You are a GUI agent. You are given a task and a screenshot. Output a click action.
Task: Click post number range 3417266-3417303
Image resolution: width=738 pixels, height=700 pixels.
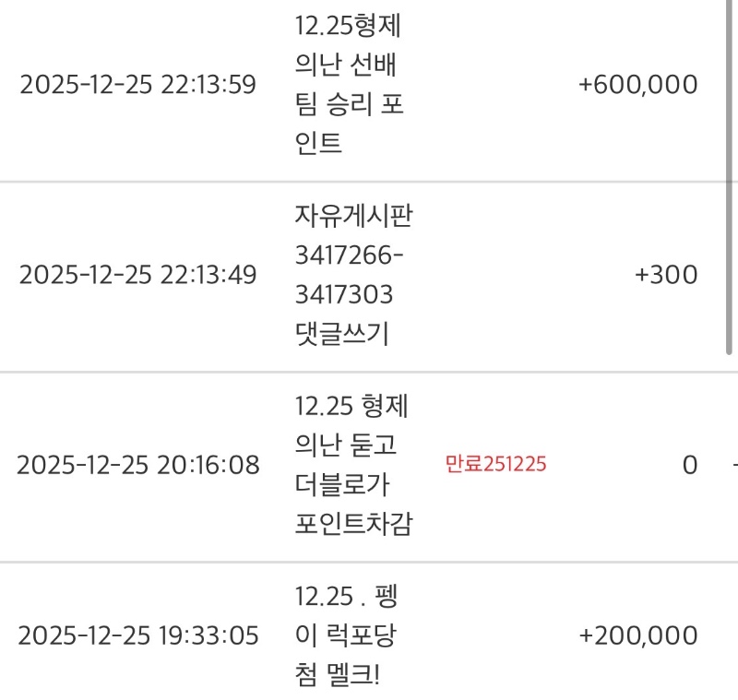tap(344, 276)
